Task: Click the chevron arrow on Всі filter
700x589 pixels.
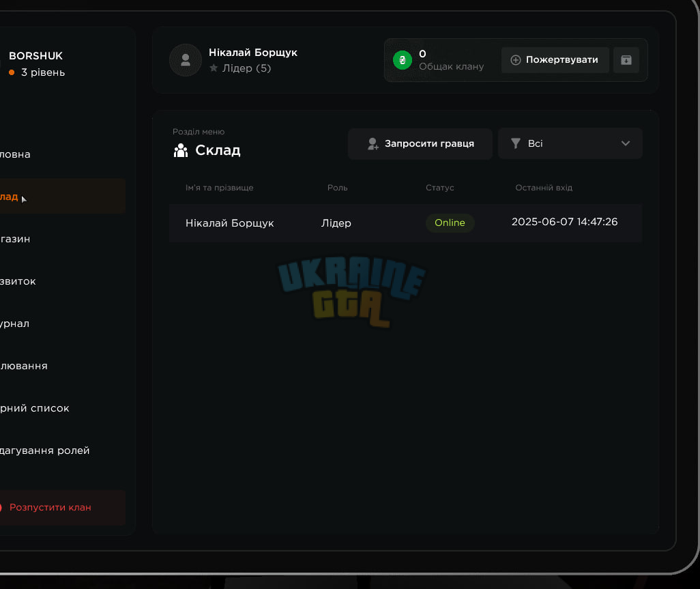Action: pyautogui.click(x=626, y=143)
